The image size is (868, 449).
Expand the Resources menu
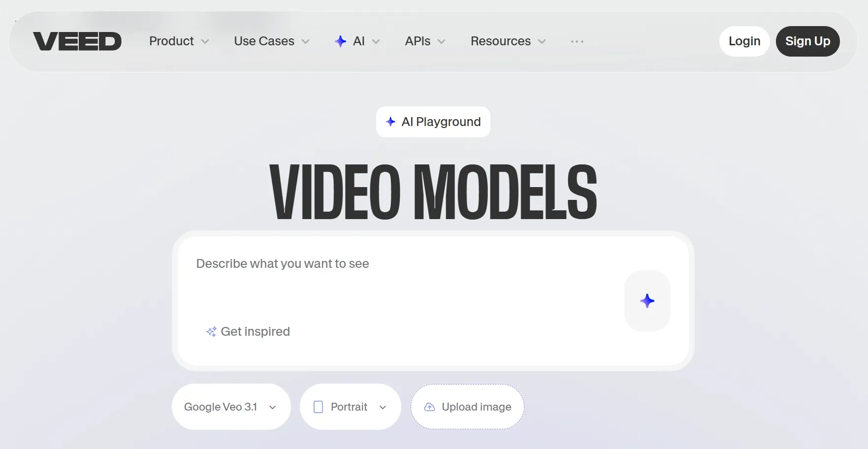coord(508,41)
